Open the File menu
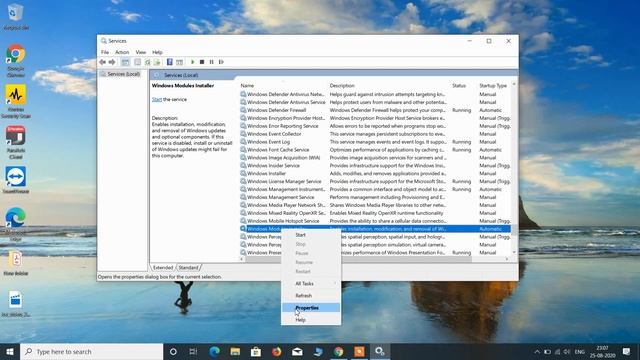The height and width of the screenshot is (360, 640). [105, 52]
